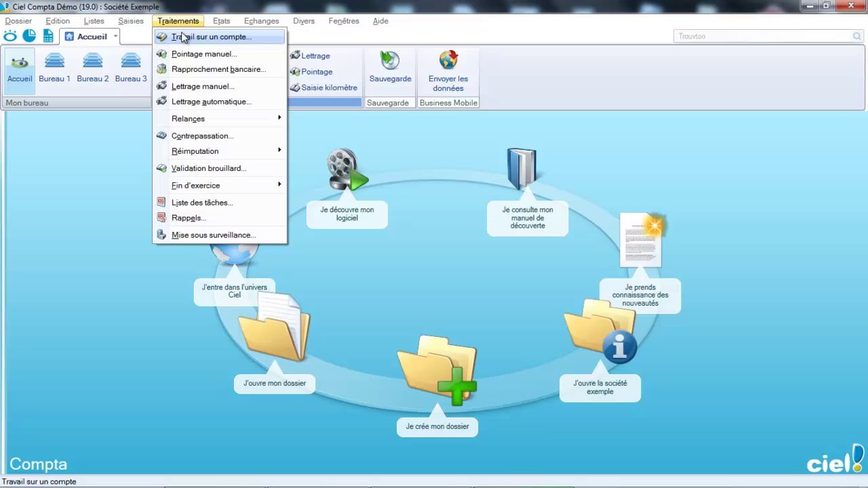Open the blue book discovery manual icon
The image size is (868, 488).
coord(521,168)
